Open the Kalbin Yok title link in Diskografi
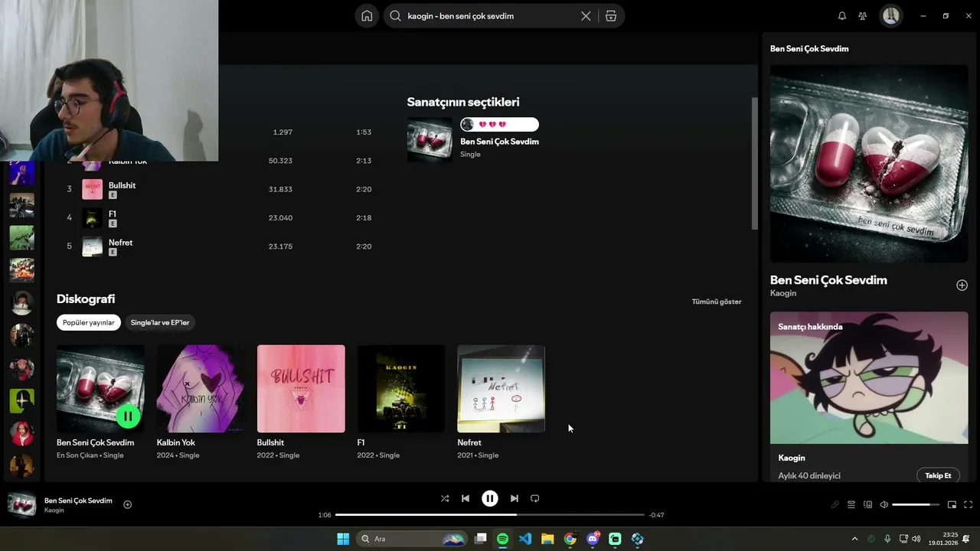Image resolution: width=980 pixels, height=551 pixels. (176, 442)
